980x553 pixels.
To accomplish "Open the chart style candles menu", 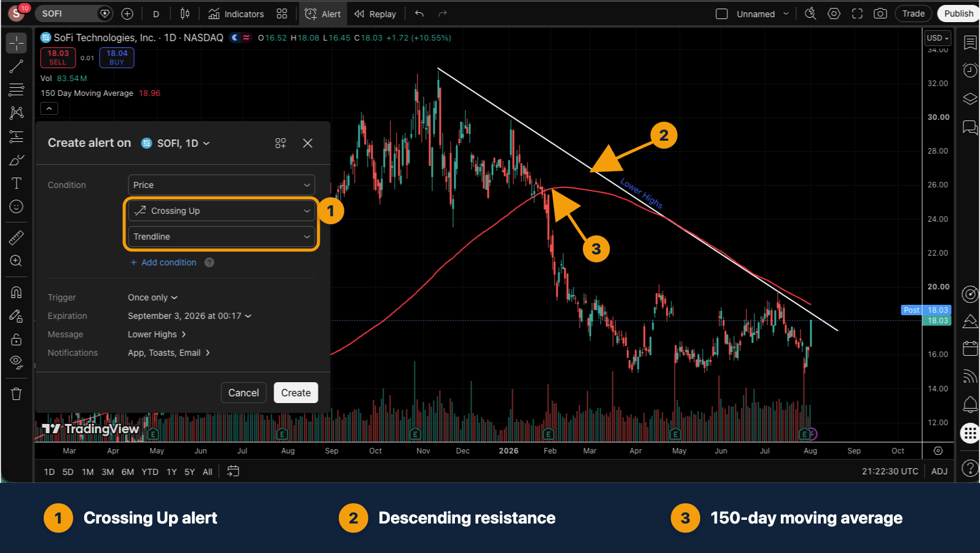I will pos(184,14).
